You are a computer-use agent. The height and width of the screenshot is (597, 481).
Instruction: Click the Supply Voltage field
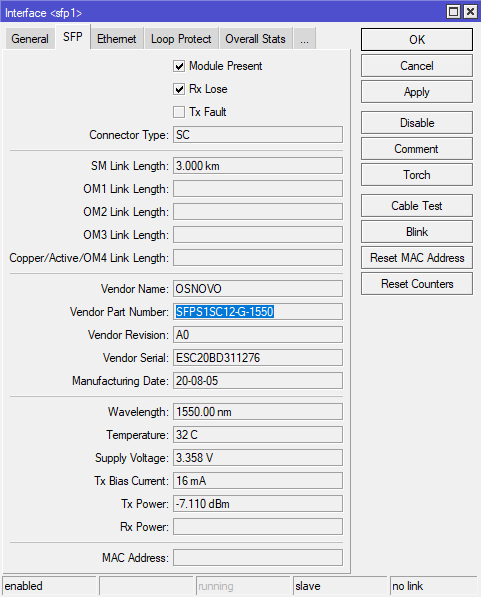tap(258, 458)
